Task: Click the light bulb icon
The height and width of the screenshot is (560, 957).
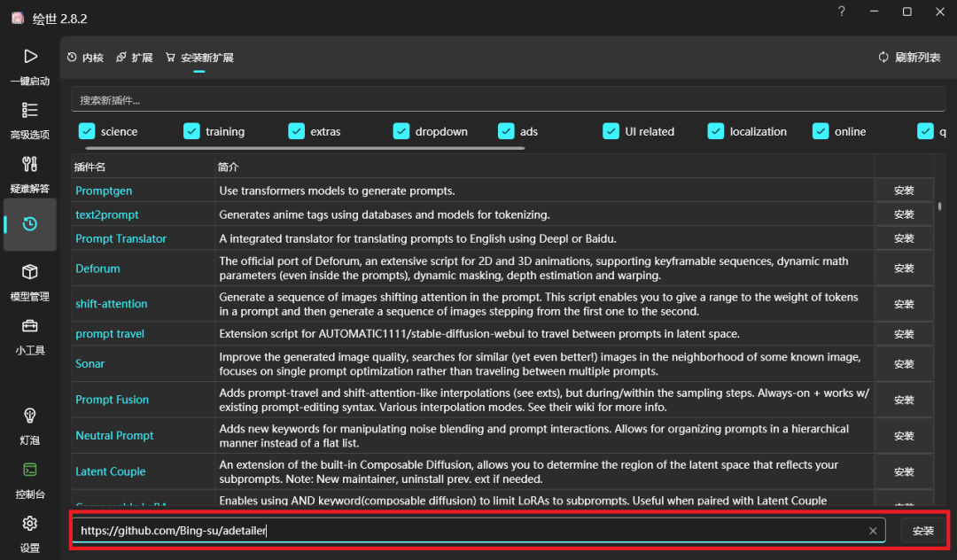Action: (30, 416)
